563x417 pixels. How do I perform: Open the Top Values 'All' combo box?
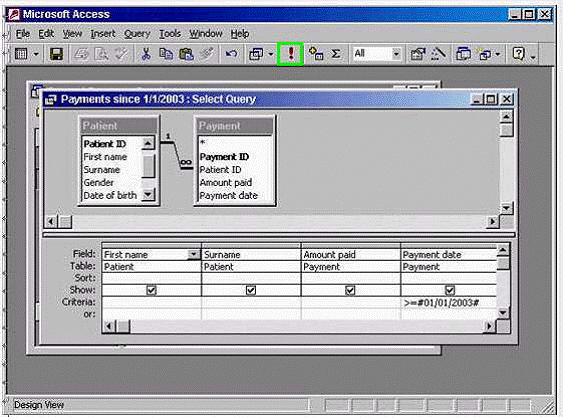[x=396, y=54]
